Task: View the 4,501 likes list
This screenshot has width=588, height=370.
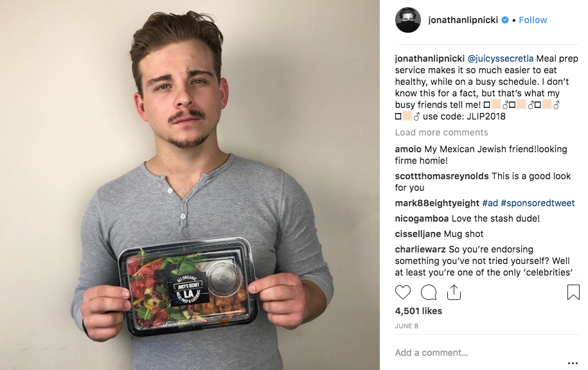Action: [x=418, y=311]
